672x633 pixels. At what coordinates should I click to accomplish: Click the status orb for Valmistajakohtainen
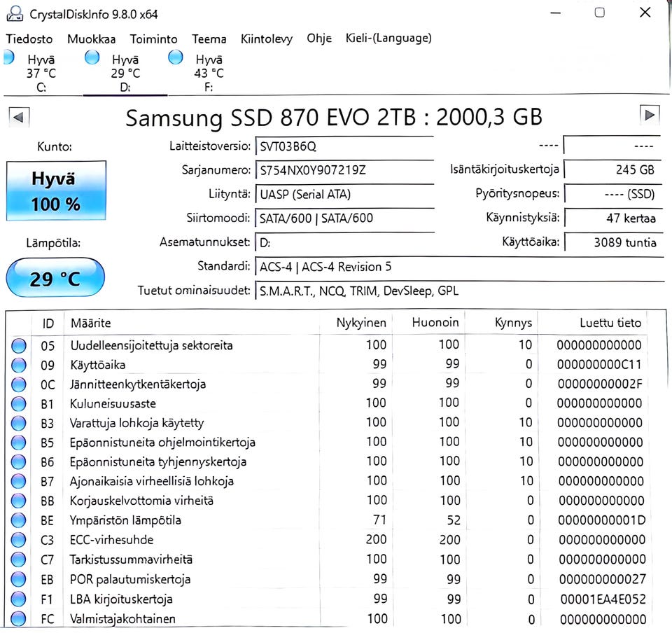point(18,619)
